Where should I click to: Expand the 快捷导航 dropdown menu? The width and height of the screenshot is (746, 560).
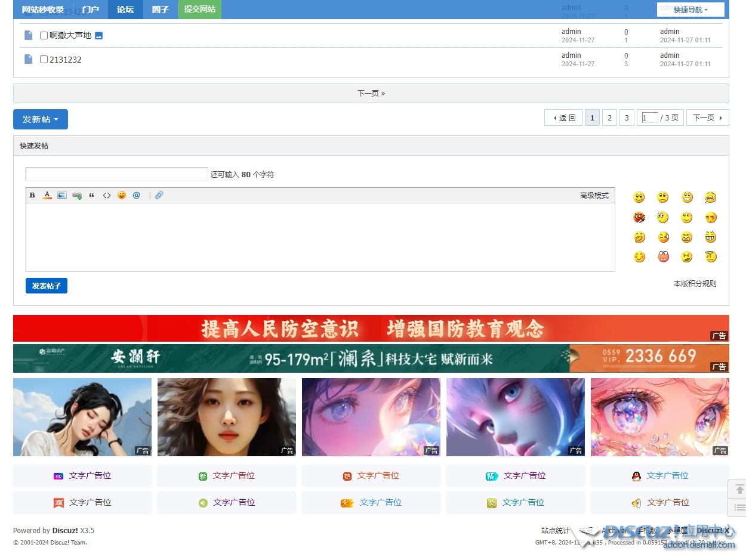coord(690,10)
